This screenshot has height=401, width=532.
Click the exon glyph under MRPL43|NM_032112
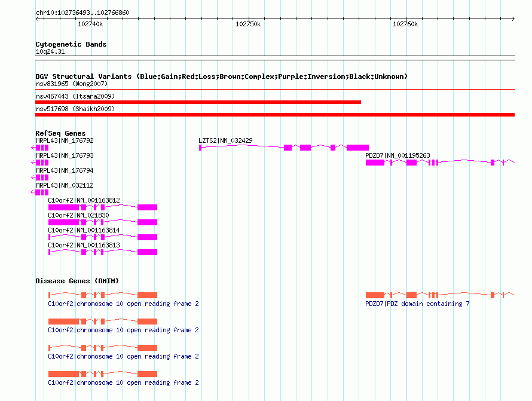click(x=39, y=192)
